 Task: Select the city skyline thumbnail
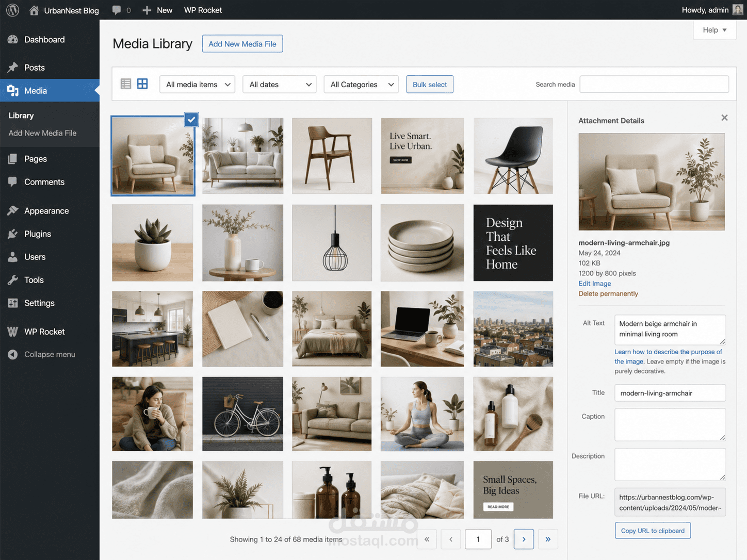513,329
